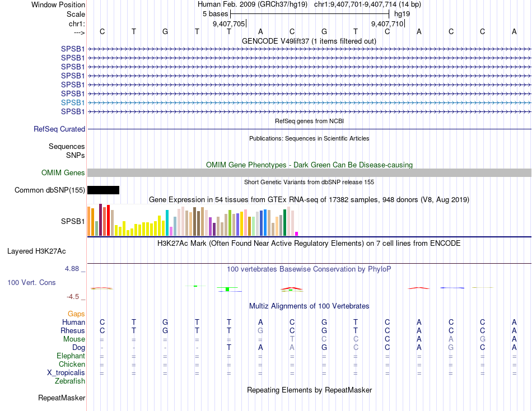Click the 100 Vert. Cons track label
532x411 pixels.
click(x=31, y=282)
